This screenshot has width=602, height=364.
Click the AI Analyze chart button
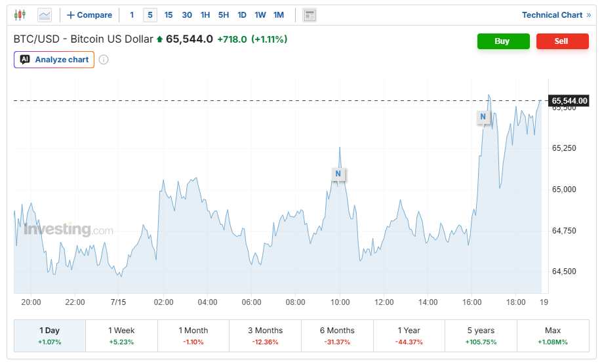point(54,60)
